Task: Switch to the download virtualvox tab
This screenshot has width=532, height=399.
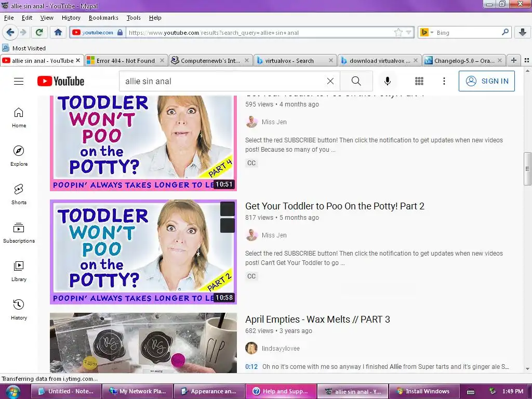Action: [379, 60]
